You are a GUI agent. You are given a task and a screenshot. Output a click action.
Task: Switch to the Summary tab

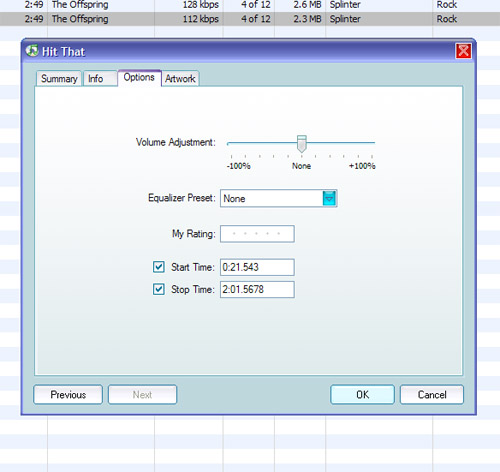[x=59, y=79]
